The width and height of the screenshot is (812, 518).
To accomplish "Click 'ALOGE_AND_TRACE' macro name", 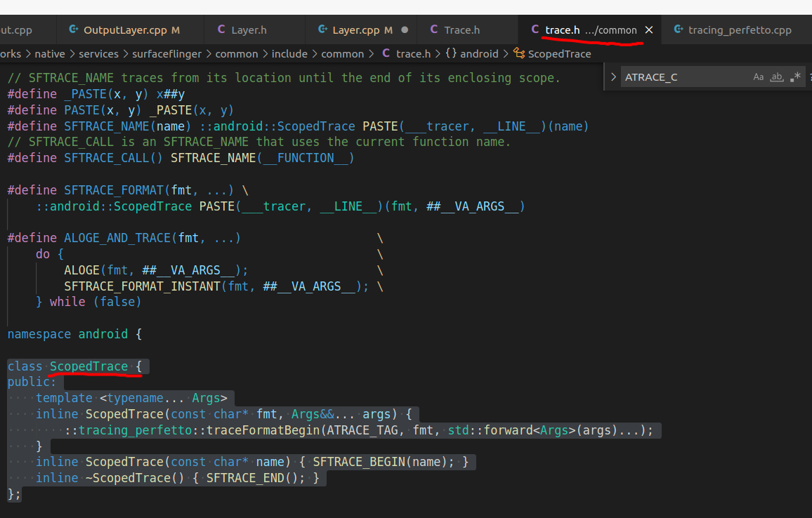I will click(117, 238).
